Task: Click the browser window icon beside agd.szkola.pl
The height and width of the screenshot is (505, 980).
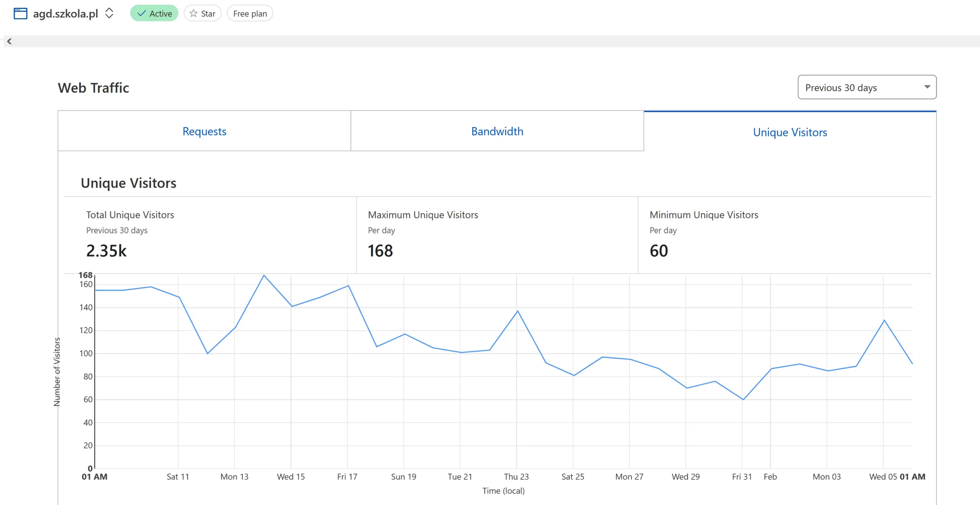Action: 20,13
